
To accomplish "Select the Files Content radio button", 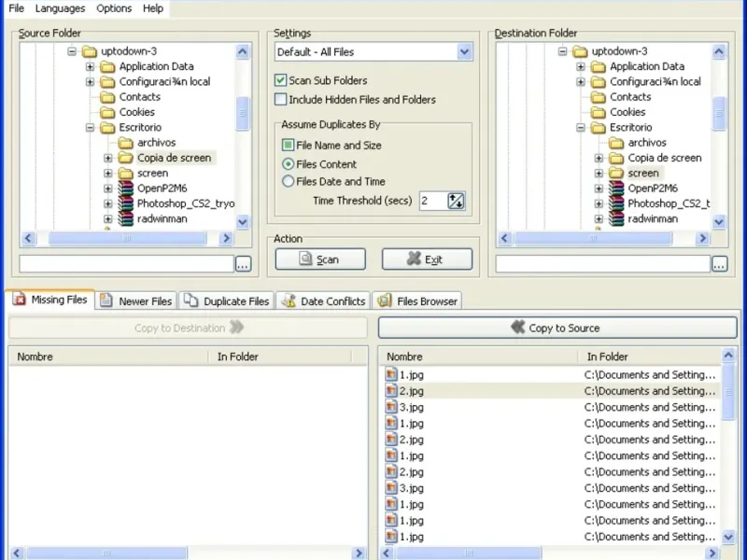I will click(x=288, y=164).
